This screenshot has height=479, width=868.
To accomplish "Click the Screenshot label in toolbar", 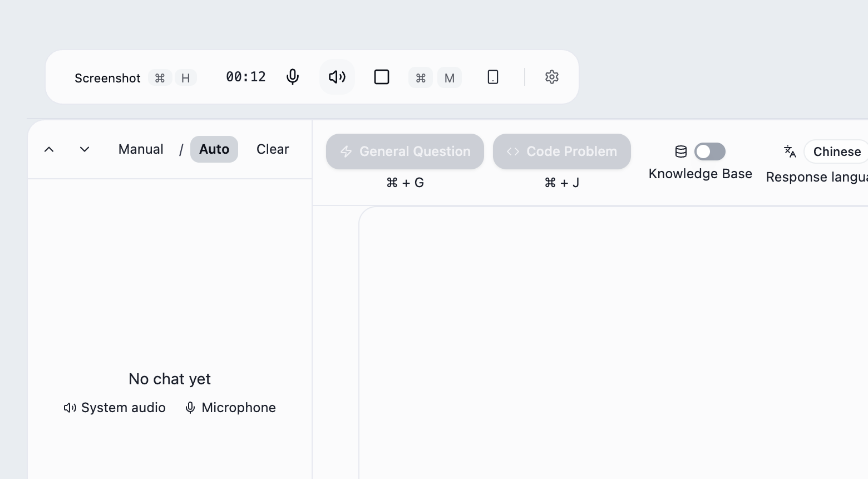I will 107,78.
